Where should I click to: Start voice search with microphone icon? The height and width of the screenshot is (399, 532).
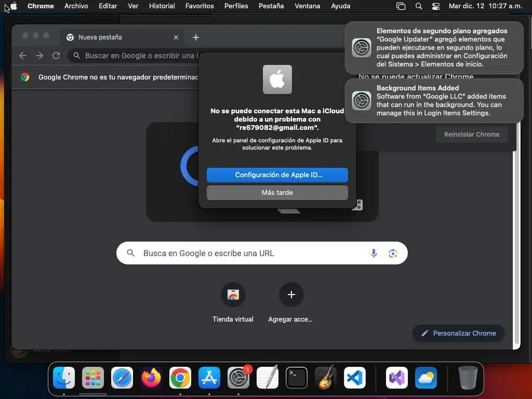[x=374, y=253]
